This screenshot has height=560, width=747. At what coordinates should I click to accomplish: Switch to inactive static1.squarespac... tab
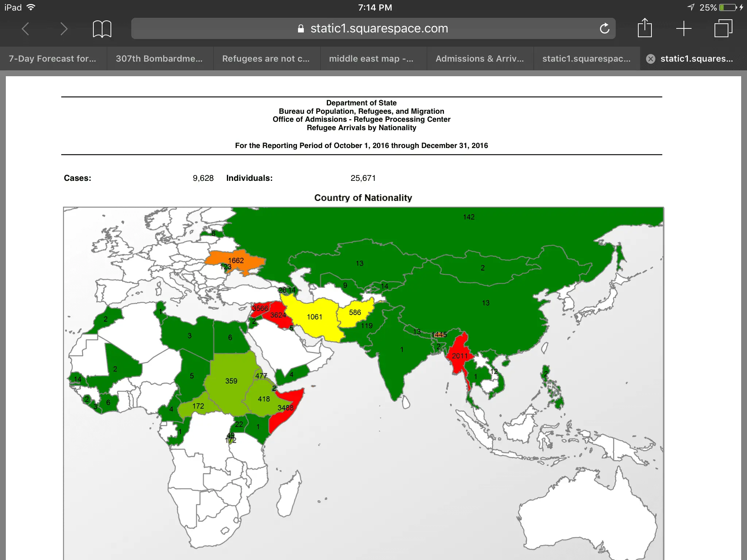[x=586, y=59]
